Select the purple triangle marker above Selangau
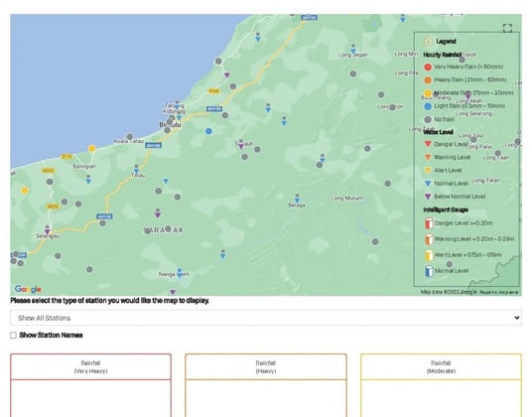This screenshot has height=417, width=532. point(48,230)
